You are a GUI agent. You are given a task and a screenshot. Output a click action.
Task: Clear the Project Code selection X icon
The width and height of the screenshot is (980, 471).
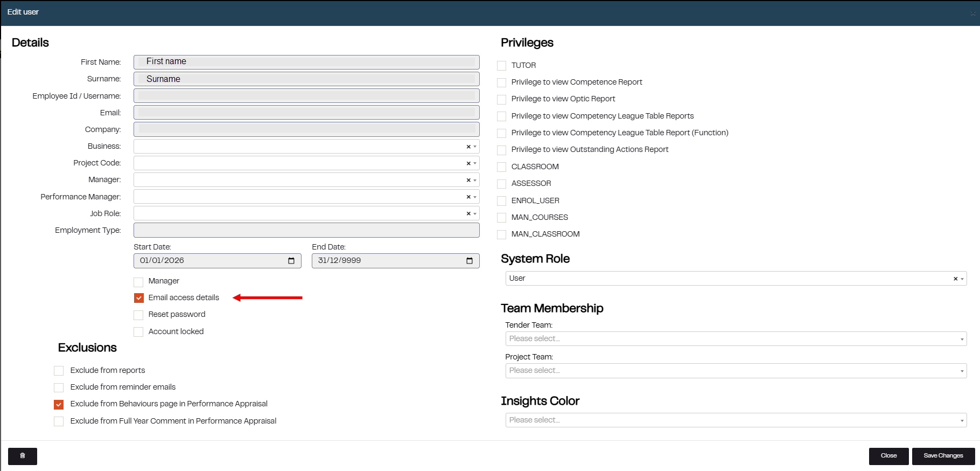[x=468, y=163]
